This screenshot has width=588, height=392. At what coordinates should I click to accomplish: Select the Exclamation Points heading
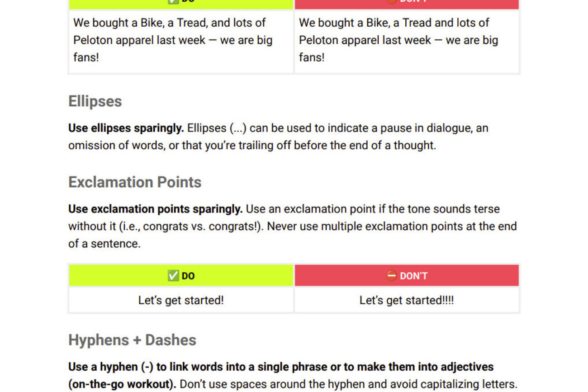tap(135, 182)
